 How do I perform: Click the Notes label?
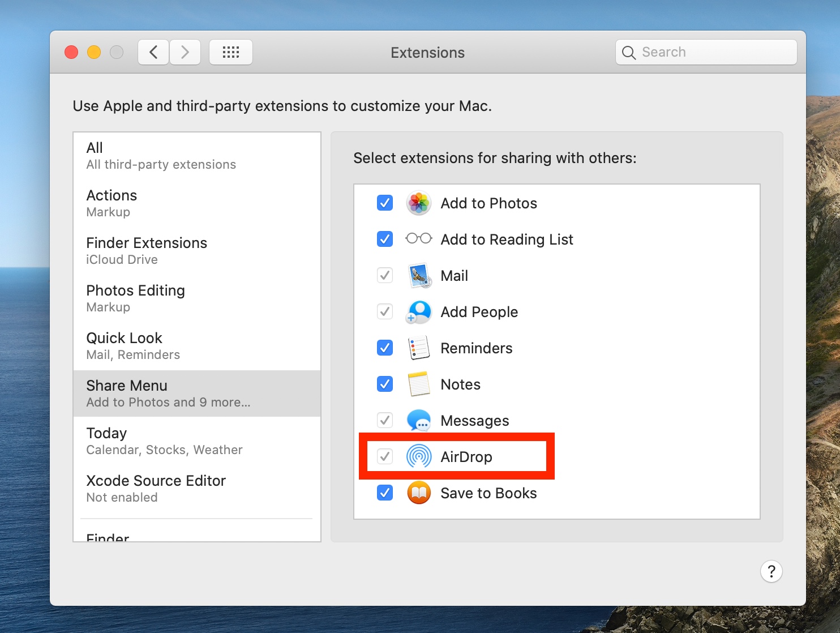click(x=461, y=384)
